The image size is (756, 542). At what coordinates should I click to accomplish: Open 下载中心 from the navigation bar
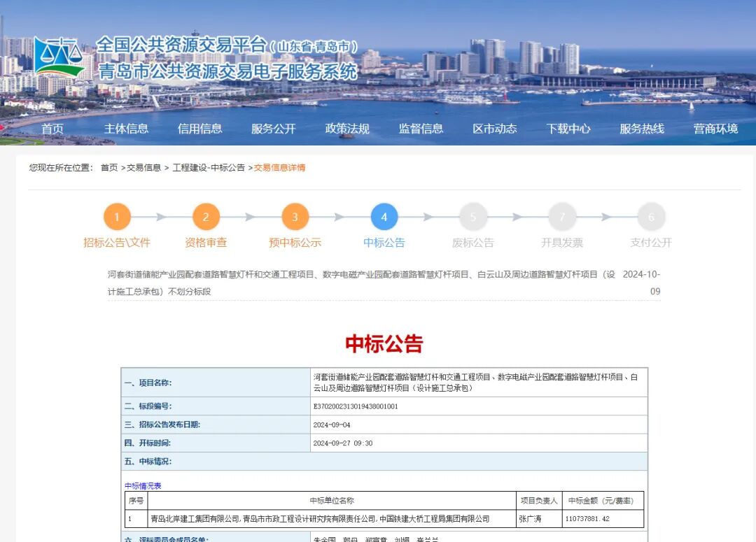tap(568, 129)
